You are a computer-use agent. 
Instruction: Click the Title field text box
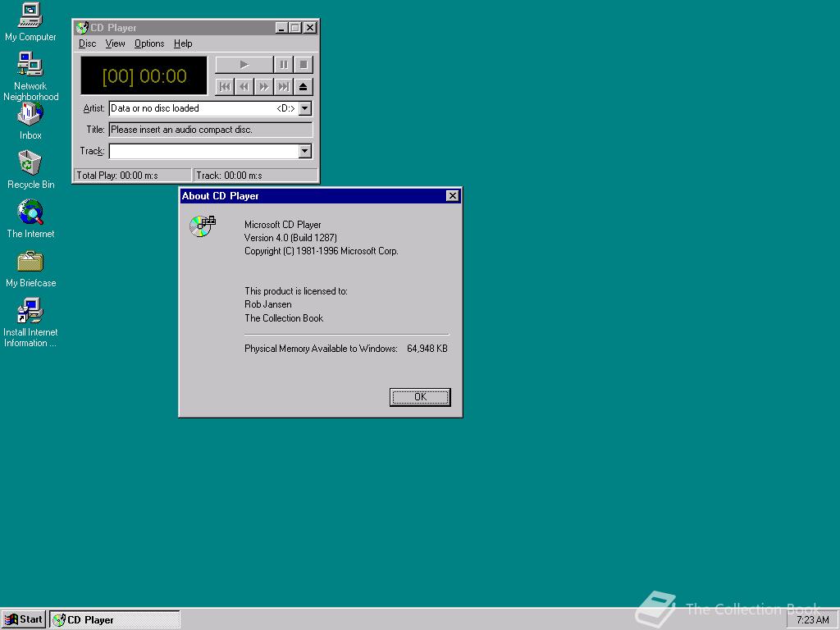pyautogui.click(x=211, y=130)
